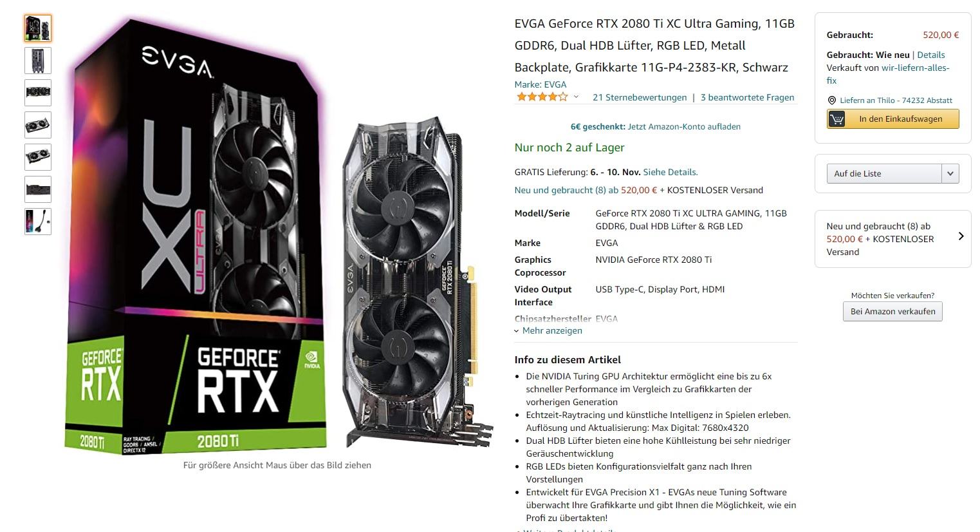Click the shopping cart icon on the yellow button

click(x=837, y=119)
